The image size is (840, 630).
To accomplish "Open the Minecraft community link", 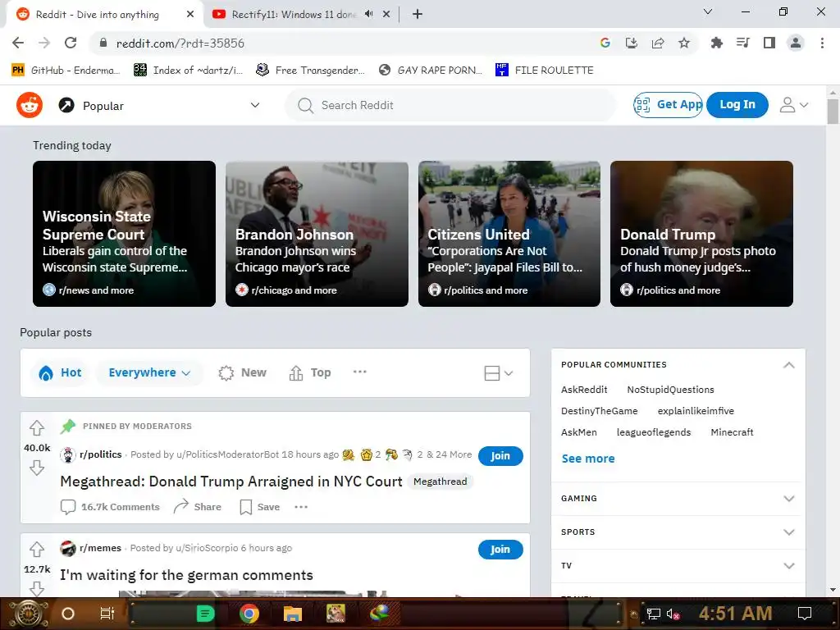I will point(732,432).
